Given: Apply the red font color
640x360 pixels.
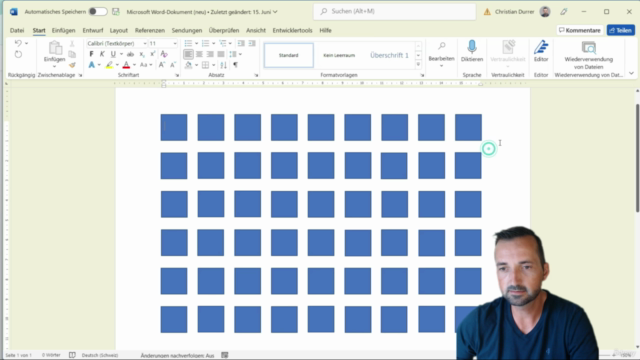Looking at the screenshot, I should 126,65.
